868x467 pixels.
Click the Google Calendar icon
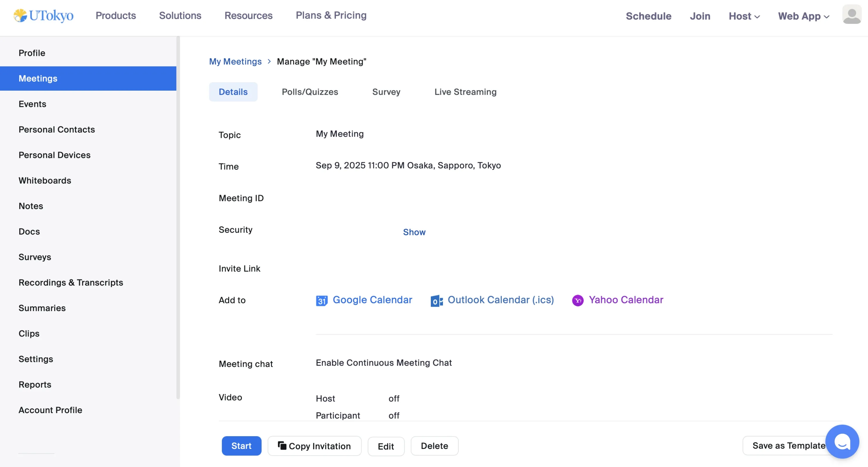coord(321,300)
